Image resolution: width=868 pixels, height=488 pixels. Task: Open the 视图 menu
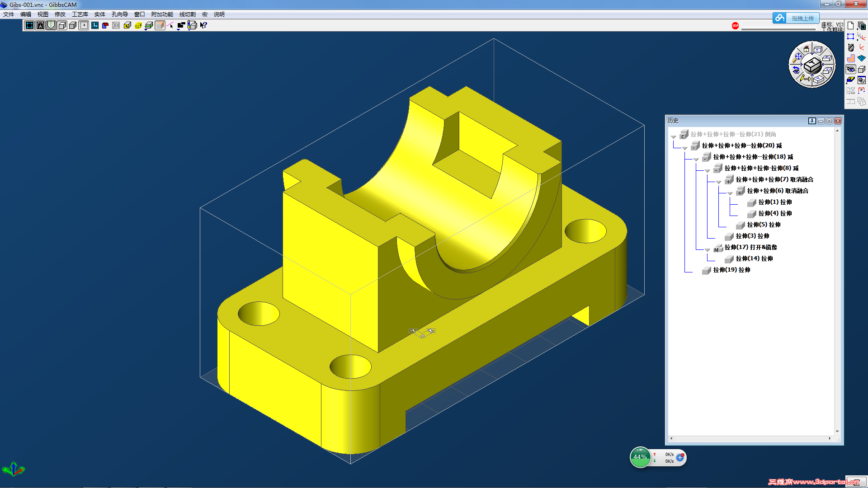click(x=43, y=14)
